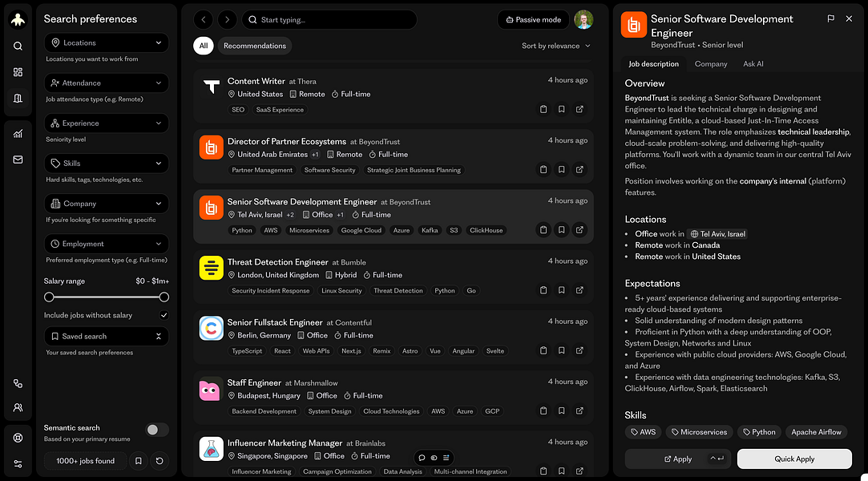The image size is (868, 481).
Task: Click the 1000+ jobs found button
Action: (85, 460)
